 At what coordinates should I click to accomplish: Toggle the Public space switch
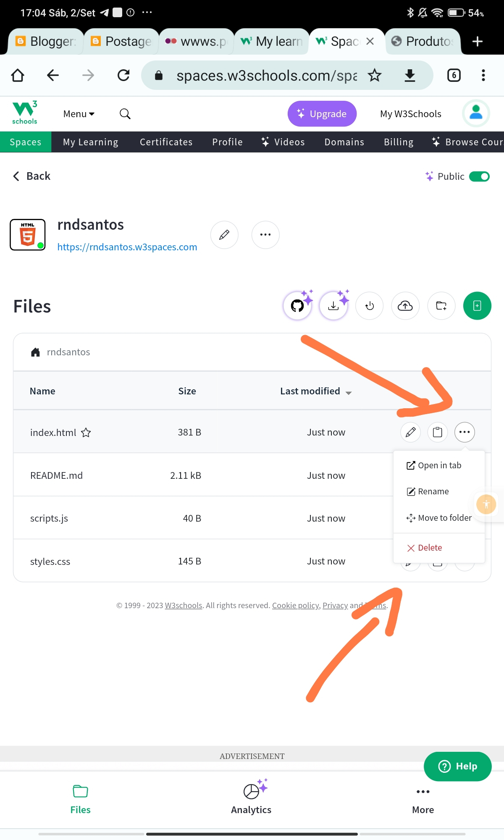(479, 176)
